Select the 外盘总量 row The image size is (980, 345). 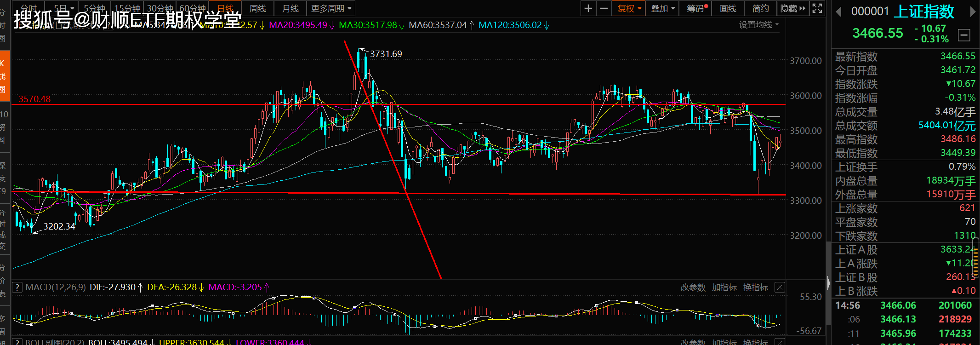point(905,195)
